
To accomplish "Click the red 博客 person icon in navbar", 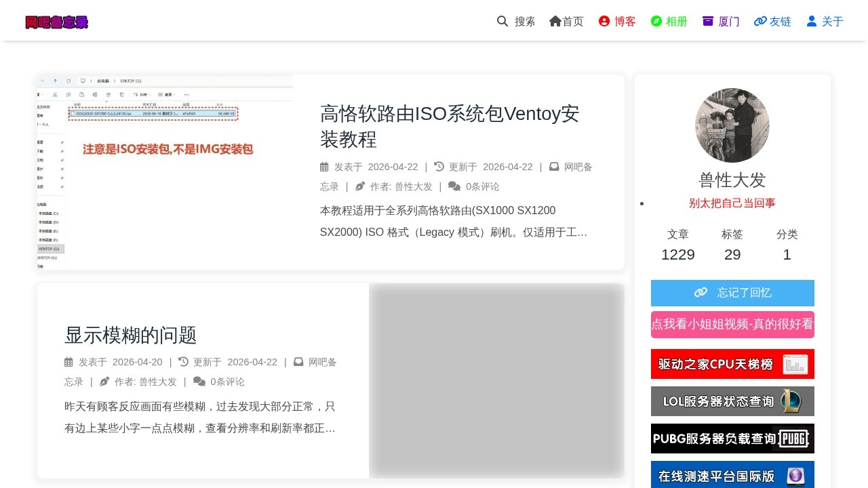I will (x=604, y=21).
